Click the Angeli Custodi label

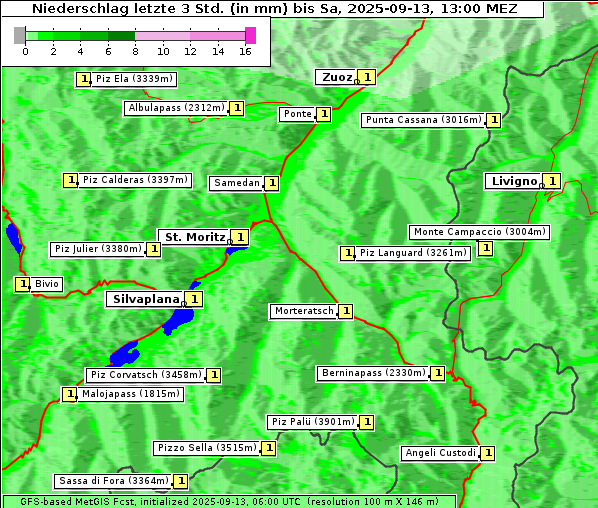tap(440, 453)
